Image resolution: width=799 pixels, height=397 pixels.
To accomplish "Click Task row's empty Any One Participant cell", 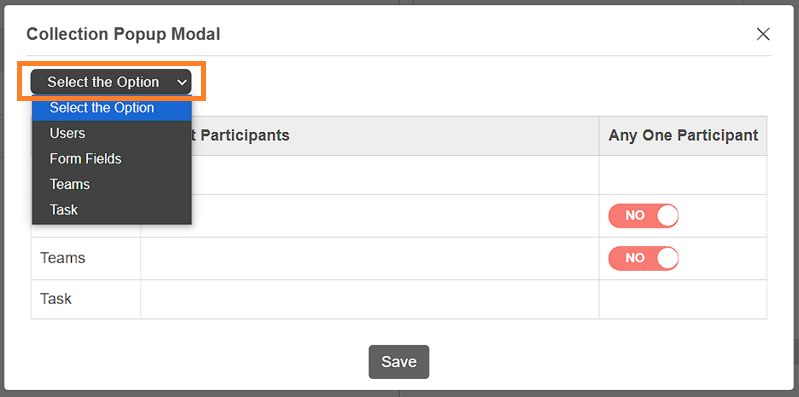I will tap(683, 299).
